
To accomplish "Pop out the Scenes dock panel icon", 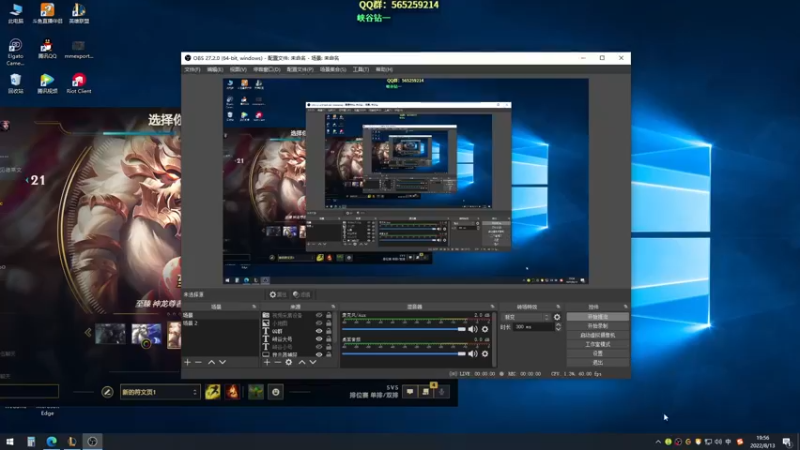I will pos(254,307).
